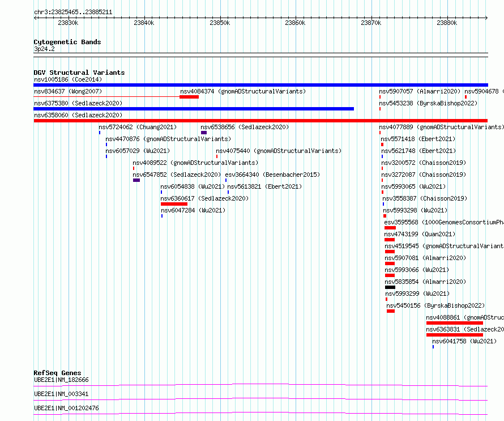Open nsv4075440 (gnomADStructuralVariants) label
Screen dimensions: 504x421
pos(279,151)
